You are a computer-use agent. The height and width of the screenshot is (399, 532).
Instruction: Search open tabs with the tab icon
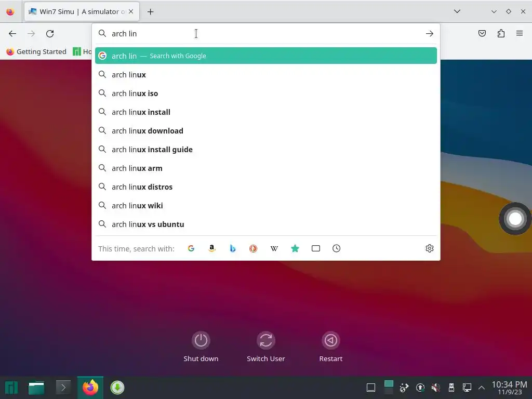[x=316, y=248]
